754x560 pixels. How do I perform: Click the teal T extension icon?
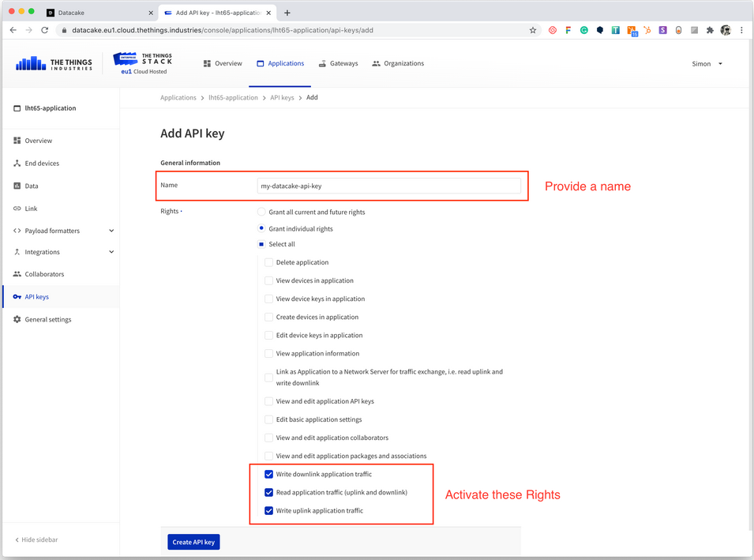click(x=616, y=30)
